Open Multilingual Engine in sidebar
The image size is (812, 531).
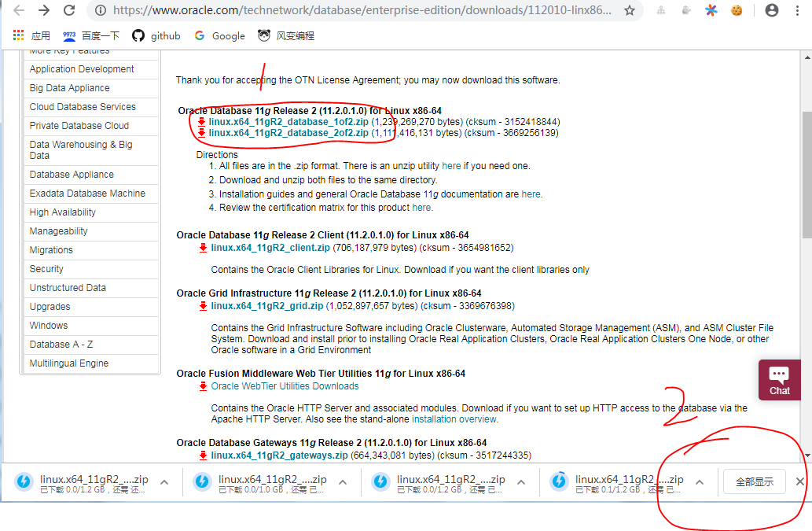pyautogui.click(x=90, y=363)
